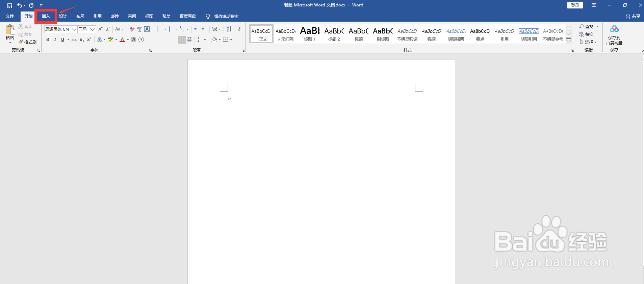The width and height of the screenshot is (644, 284).
Task: Switch to the Layout (布局) tab
Action: coord(80,16)
